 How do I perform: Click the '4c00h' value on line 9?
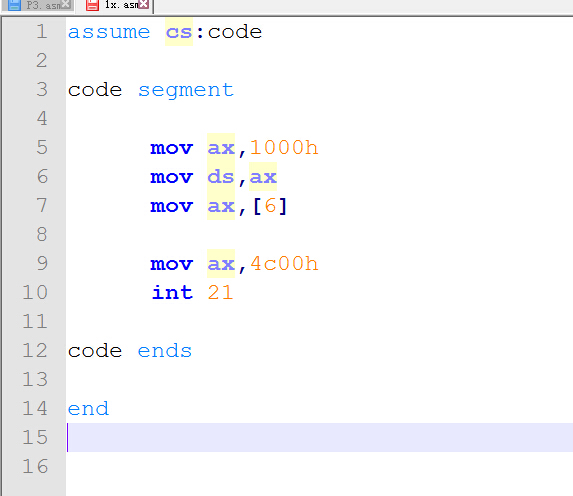pyautogui.click(x=284, y=264)
